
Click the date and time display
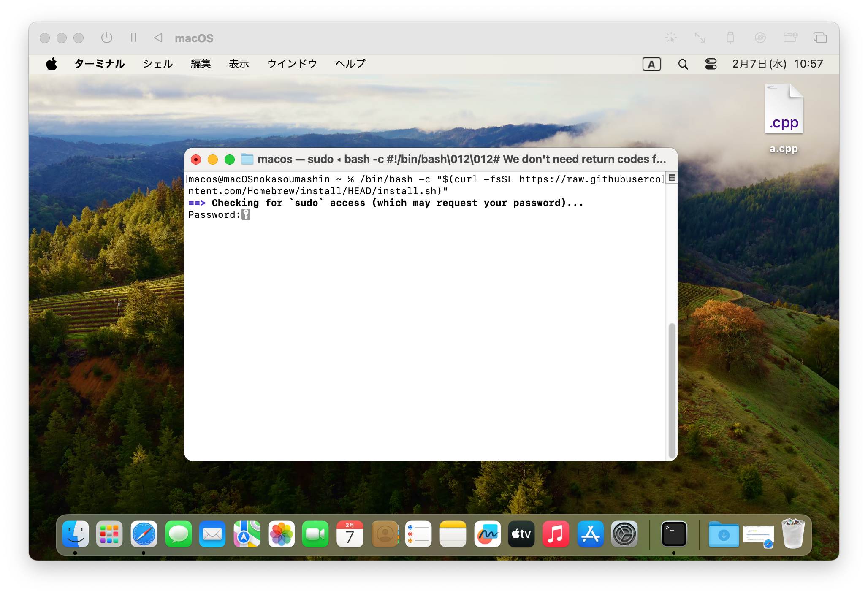click(x=777, y=64)
